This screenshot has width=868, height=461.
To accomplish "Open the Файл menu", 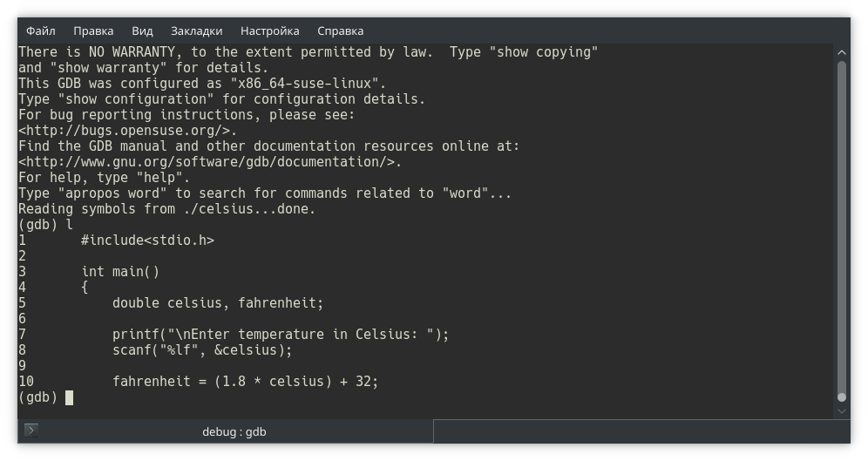I will (40, 31).
